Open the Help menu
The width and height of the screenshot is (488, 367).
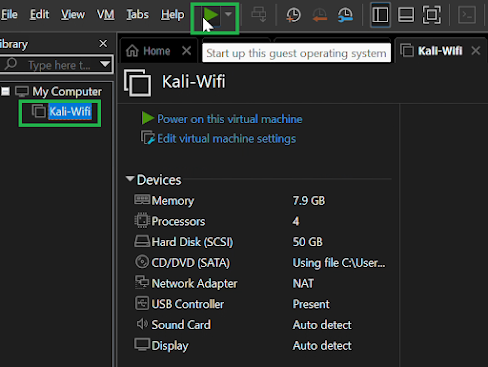click(x=172, y=14)
